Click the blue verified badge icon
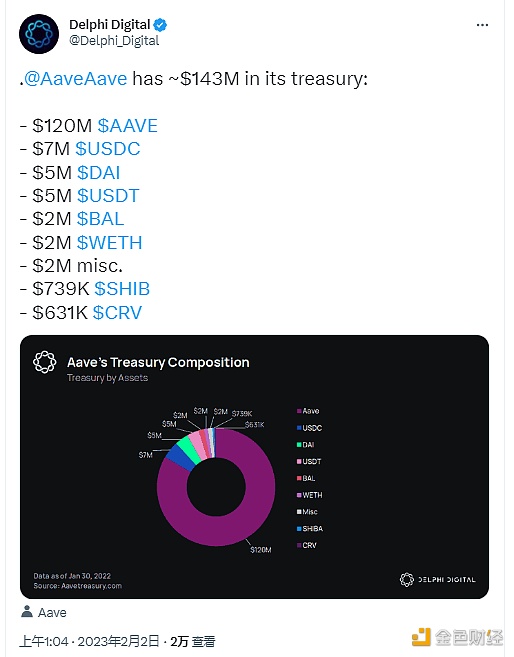This screenshot has height=657, width=514. point(160,25)
